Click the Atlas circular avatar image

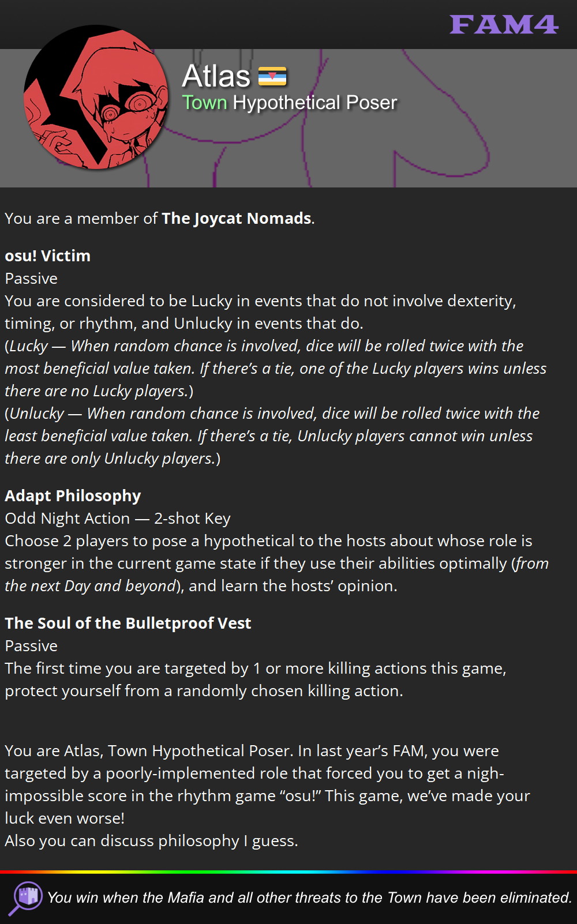pos(96,97)
